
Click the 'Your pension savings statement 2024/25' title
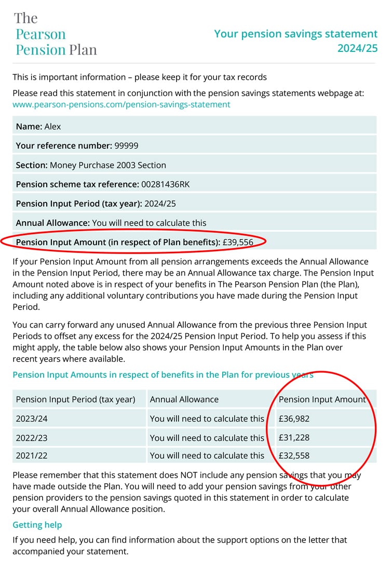tap(296, 41)
